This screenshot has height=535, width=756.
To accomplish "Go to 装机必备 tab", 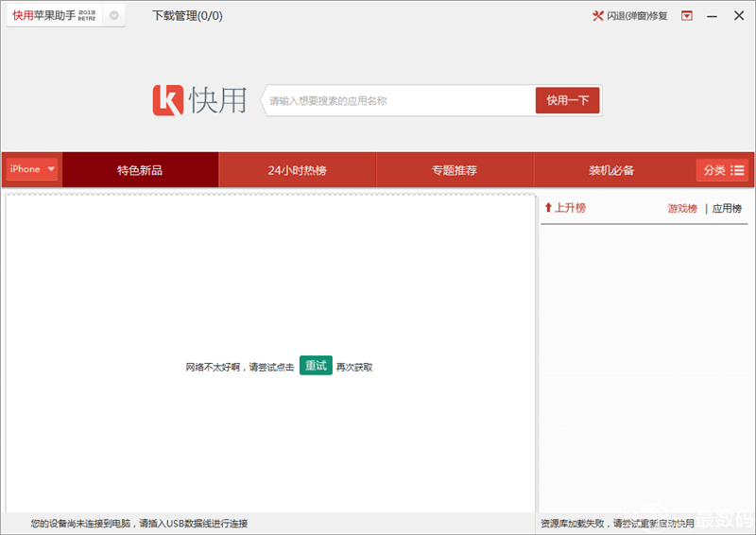I will 610,170.
